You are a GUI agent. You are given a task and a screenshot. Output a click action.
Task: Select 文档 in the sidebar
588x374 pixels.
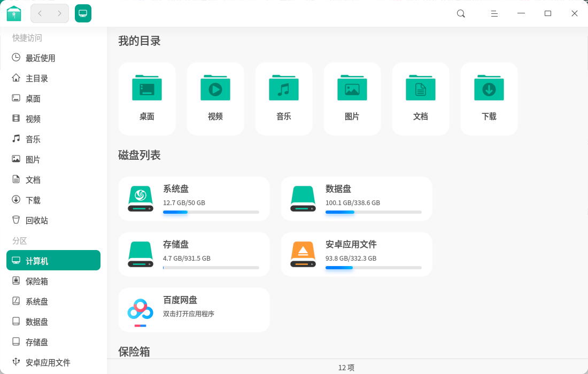tap(53, 180)
